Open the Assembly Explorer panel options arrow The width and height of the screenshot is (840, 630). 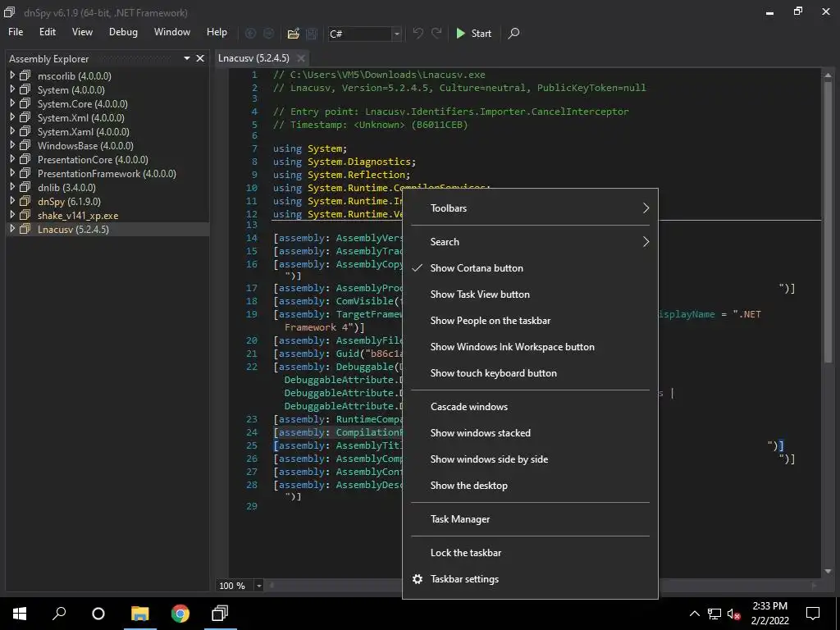click(187, 58)
